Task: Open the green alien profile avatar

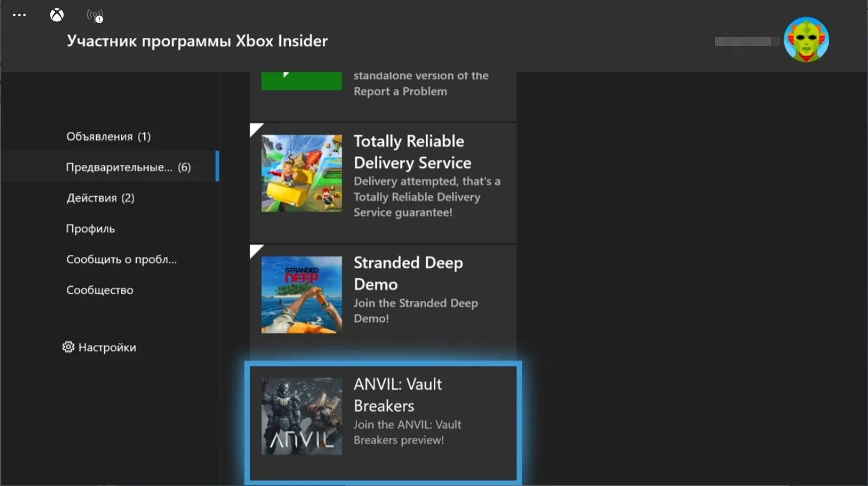Action: click(806, 39)
